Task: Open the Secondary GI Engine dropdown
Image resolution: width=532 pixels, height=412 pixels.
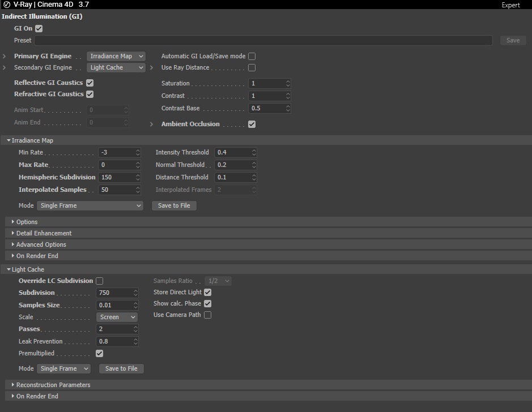Action: 116,67
